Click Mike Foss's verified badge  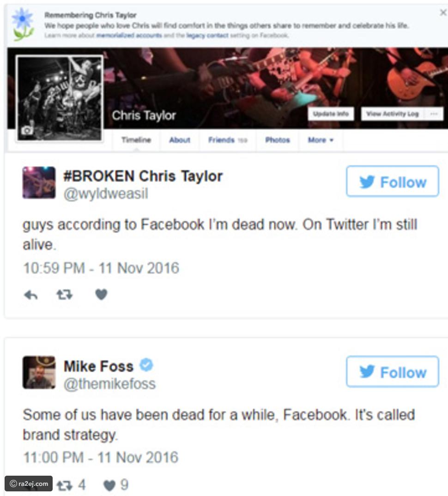[146, 365]
